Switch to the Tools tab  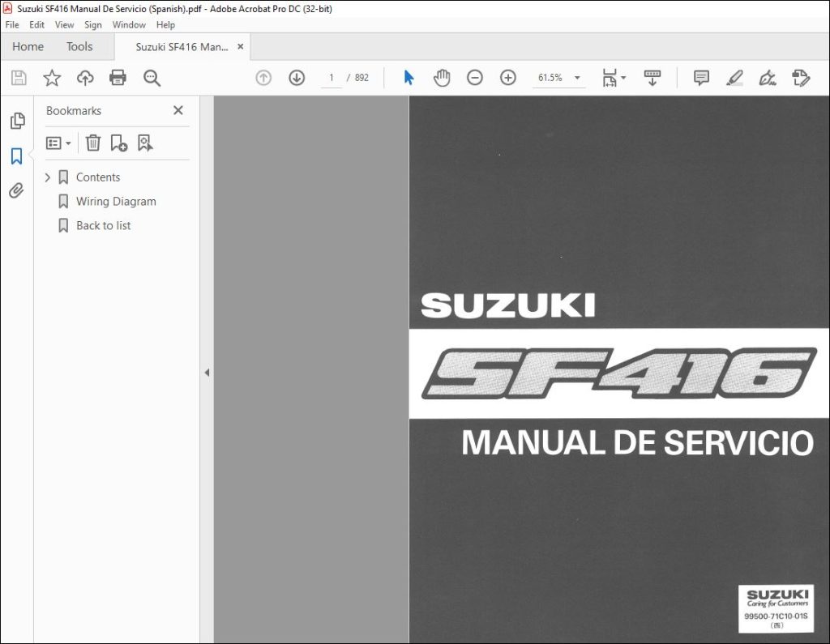point(79,46)
